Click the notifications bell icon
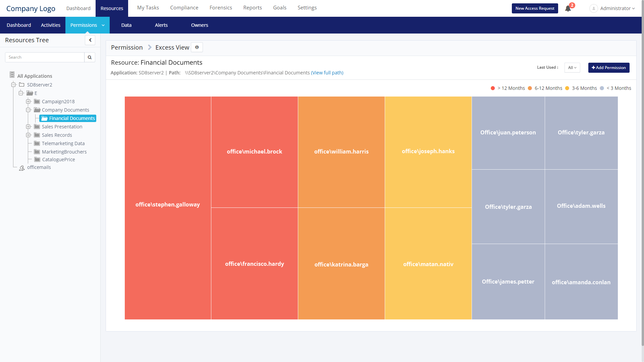This screenshot has width=644, height=362. point(568,8)
